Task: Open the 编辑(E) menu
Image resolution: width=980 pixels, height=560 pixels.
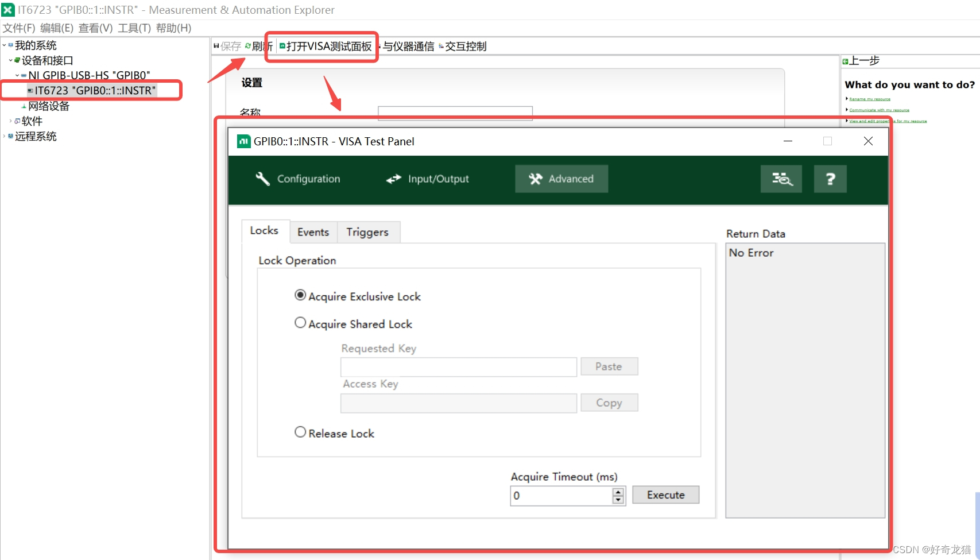Action: (57, 28)
